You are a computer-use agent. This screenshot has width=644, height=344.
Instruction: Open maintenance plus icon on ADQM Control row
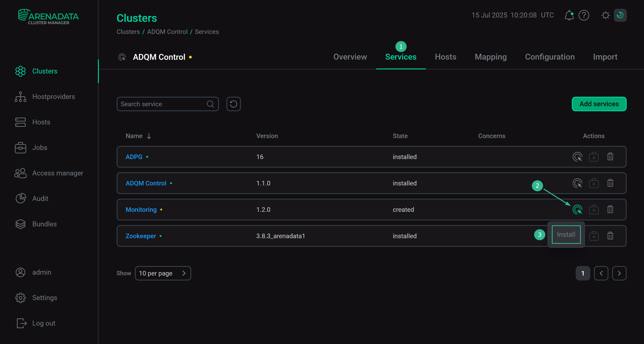tap(593, 183)
